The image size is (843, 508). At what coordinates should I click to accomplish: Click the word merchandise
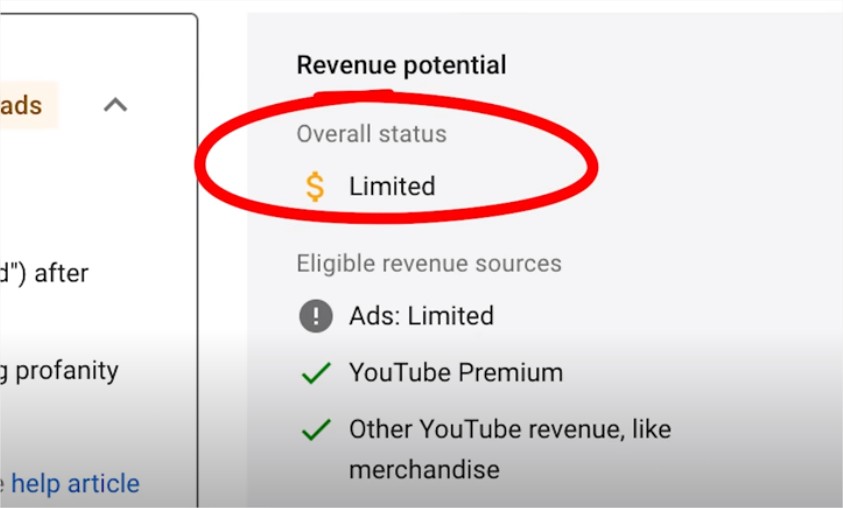[x=424, y=469]
